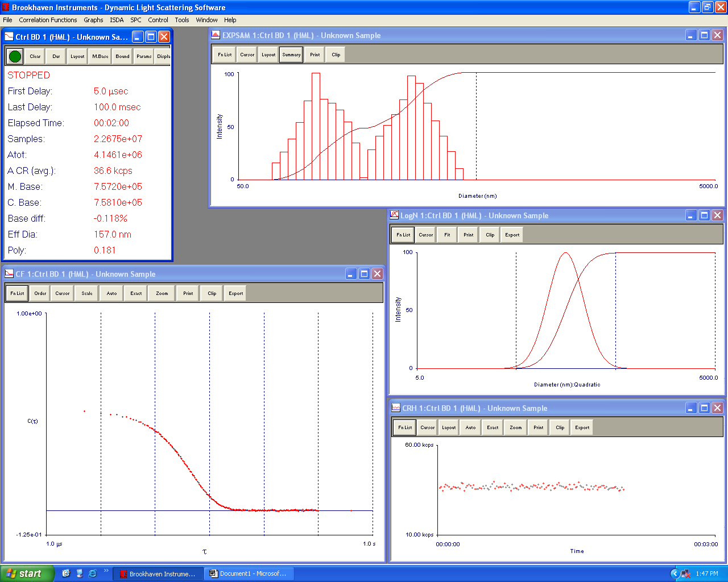Click the green start/stop circle button
Viewport: 728px width, 582px height.
[15, 56]
